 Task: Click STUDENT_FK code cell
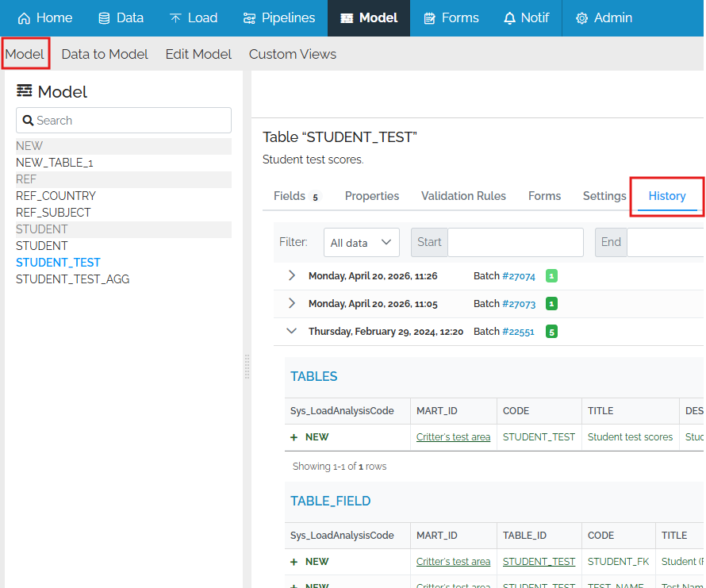click(x=618, y=562)
